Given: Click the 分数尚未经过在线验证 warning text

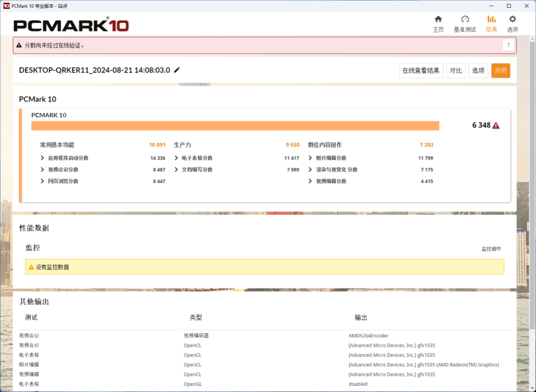Looking at the screenshot, I should coord(54,45).
